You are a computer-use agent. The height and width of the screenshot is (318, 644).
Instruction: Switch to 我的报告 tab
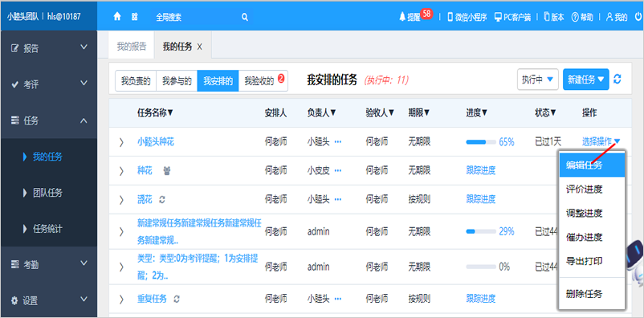132,47
